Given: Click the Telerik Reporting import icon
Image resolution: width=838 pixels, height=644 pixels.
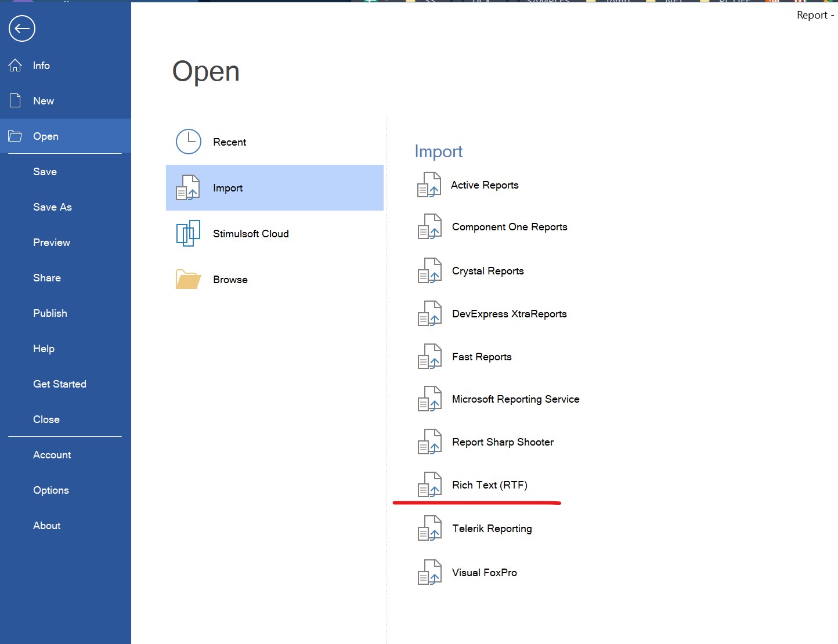Looking at the screenshot, I should pyautogui.click(x=429, y=528).
